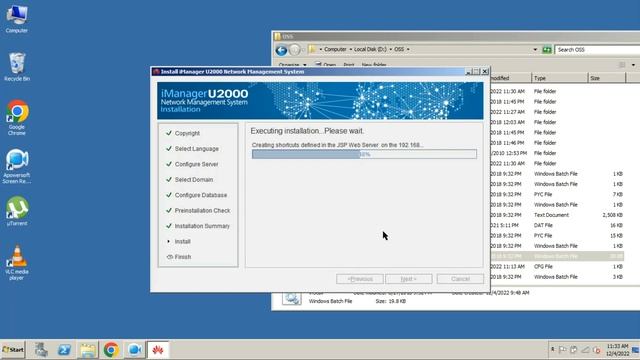Click the Explorer forward arrow button
640x360 pixels.
click(x=294, y=50)
